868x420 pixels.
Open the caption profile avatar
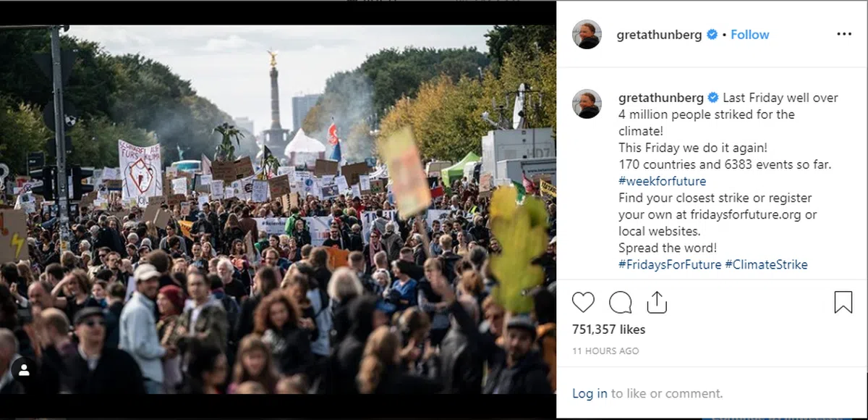[587, 104]
